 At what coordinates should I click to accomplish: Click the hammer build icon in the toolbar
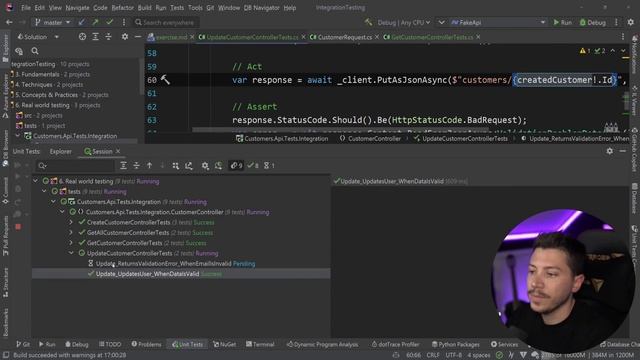(368, 22)
